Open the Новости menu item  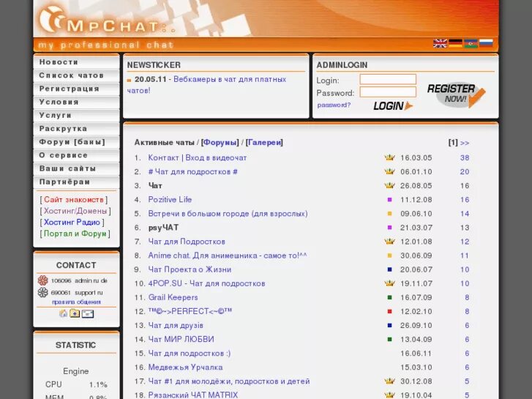pos(76,62)
